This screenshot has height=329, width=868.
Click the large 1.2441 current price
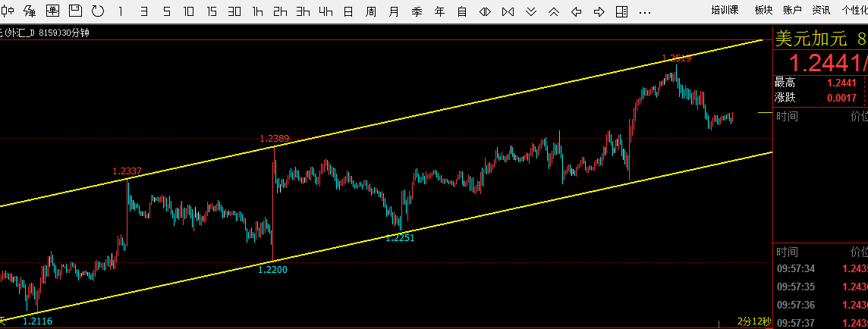click(828, 63)
